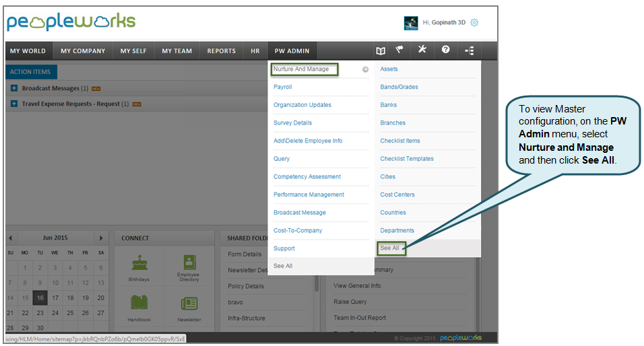Viewport: 644px width, 346px height.
Task: Go to next month in calendar
Action: pos(101,238)
